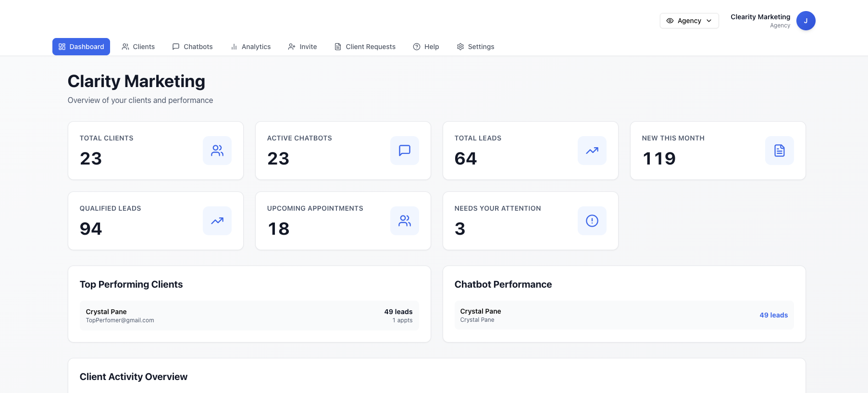
Task: Expand the Agency view dropdown
Action: point(689,21)
